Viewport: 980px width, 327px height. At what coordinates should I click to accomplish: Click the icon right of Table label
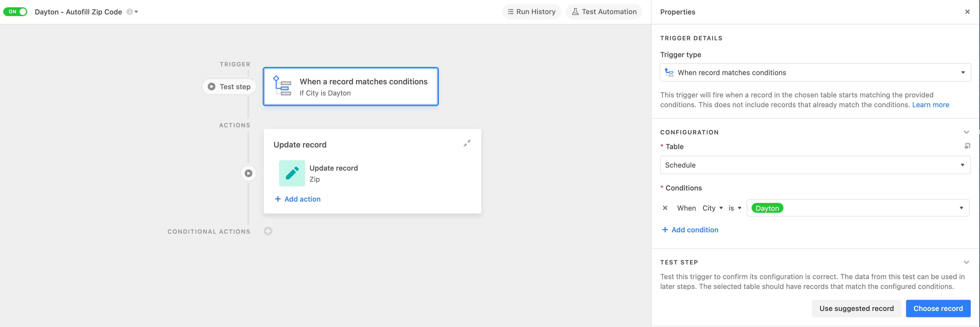pyautogui.click(x=967, y=146)
